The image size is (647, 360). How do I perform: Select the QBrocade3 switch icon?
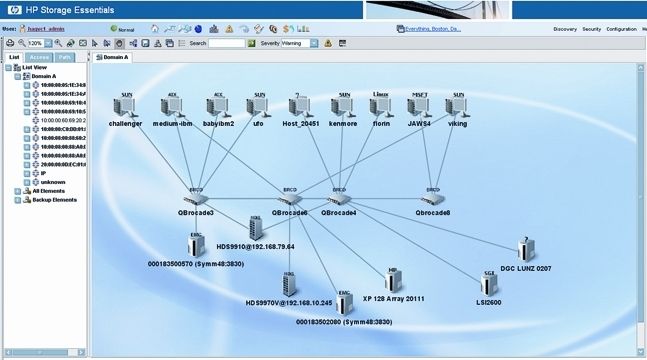pos(196,199)
